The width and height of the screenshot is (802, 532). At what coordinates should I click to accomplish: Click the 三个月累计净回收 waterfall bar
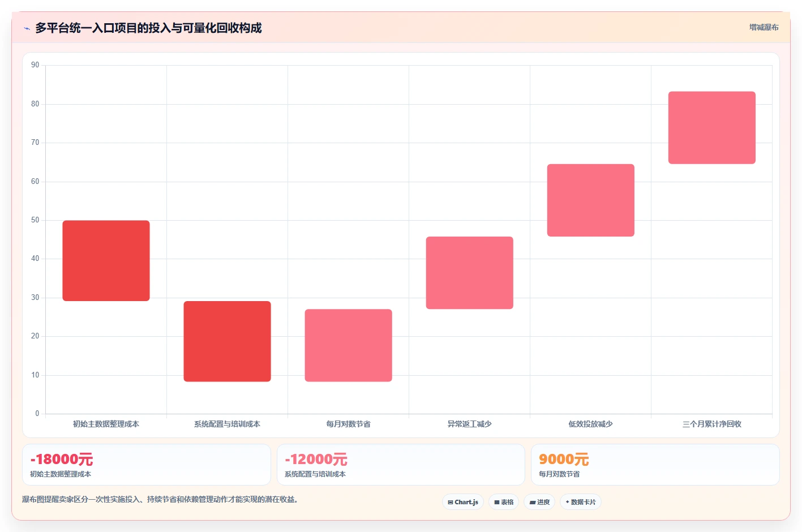[711, 128]
